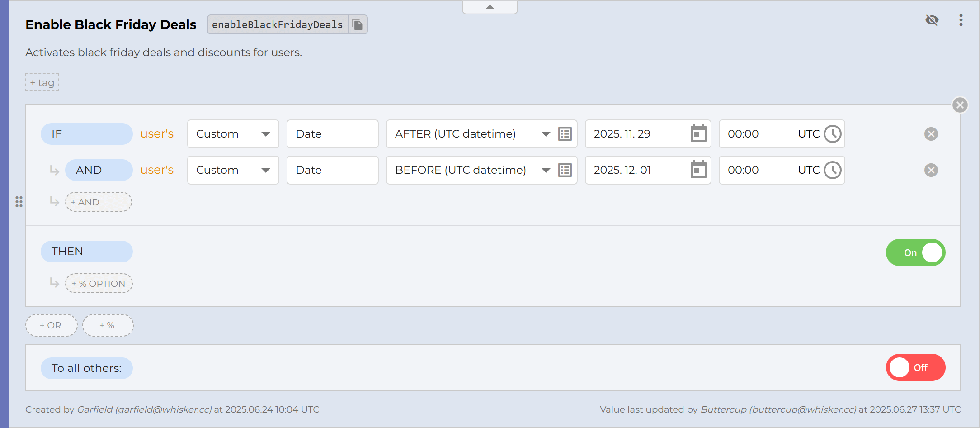The image size is (980, 428).
Task: Toggle the THEN value switch currently On
Action: [915, 252]
